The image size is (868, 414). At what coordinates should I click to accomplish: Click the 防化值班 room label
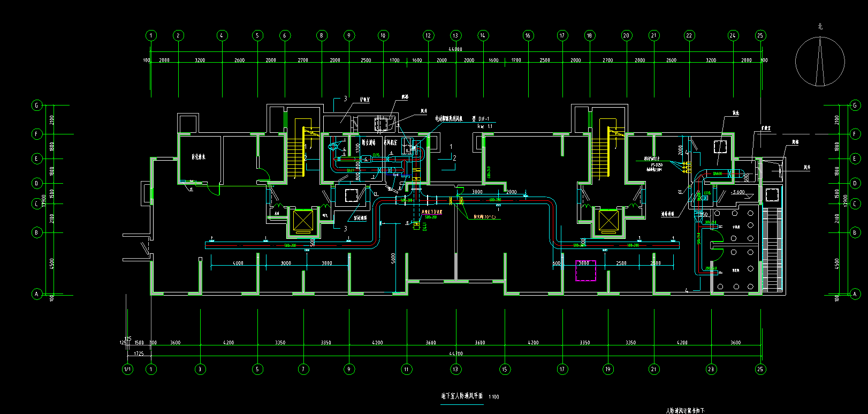[199, 157]
